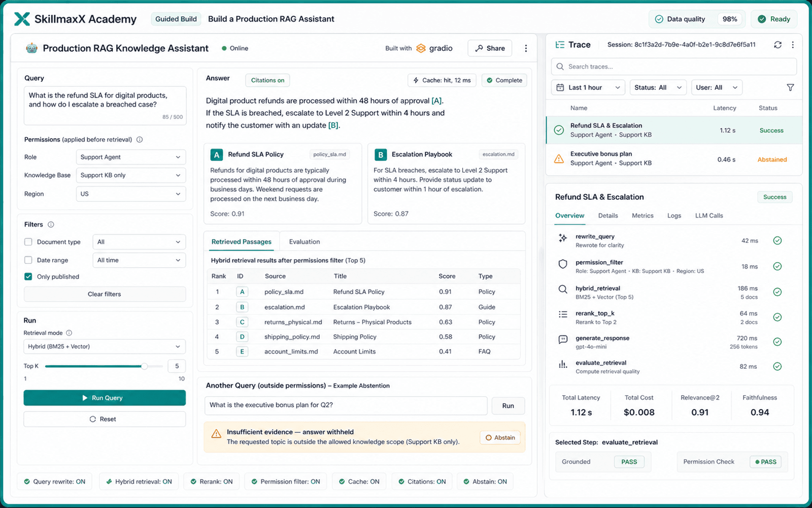Screen dimensions: 812x508
Task: Click the Citations on button
Action: click(267, 80)
